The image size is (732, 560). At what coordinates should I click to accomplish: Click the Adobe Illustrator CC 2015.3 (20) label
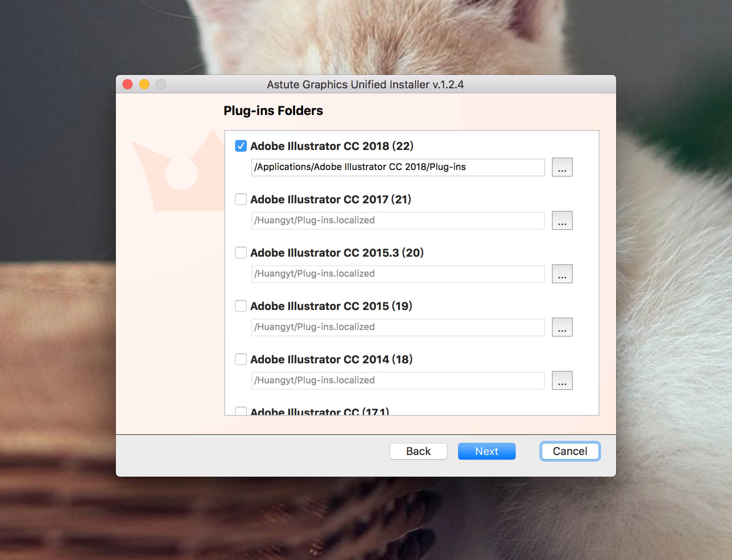pyautogui.click(x=337, y=253)
